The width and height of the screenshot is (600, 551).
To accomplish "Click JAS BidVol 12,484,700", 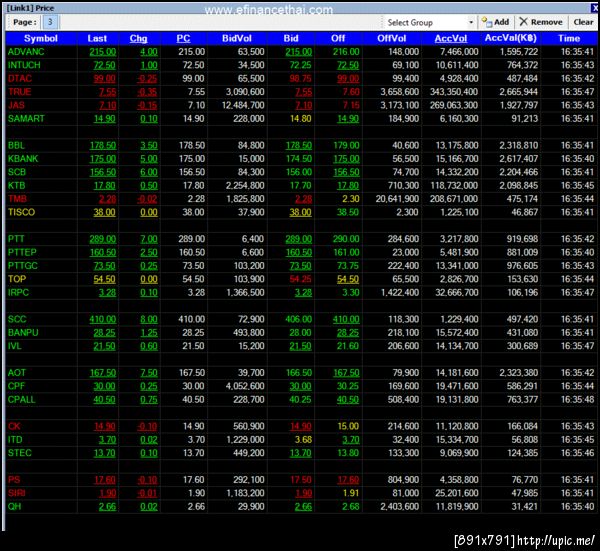I will 243,105.
